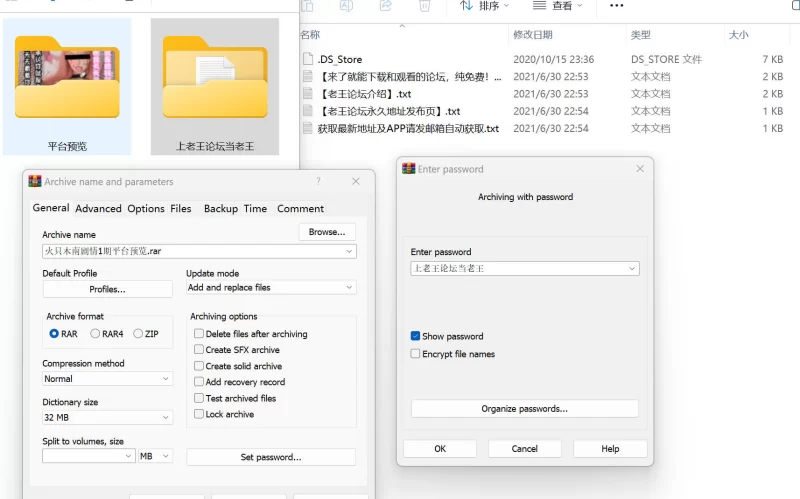800x499 pixels.
Task: Switch to the Advanced tab
Action: tap(98, 209)
